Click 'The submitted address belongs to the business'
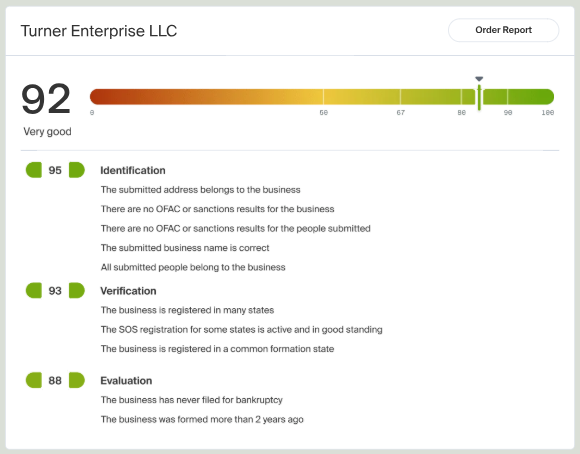Screen dimensions: 580x454 coord(200,190)
